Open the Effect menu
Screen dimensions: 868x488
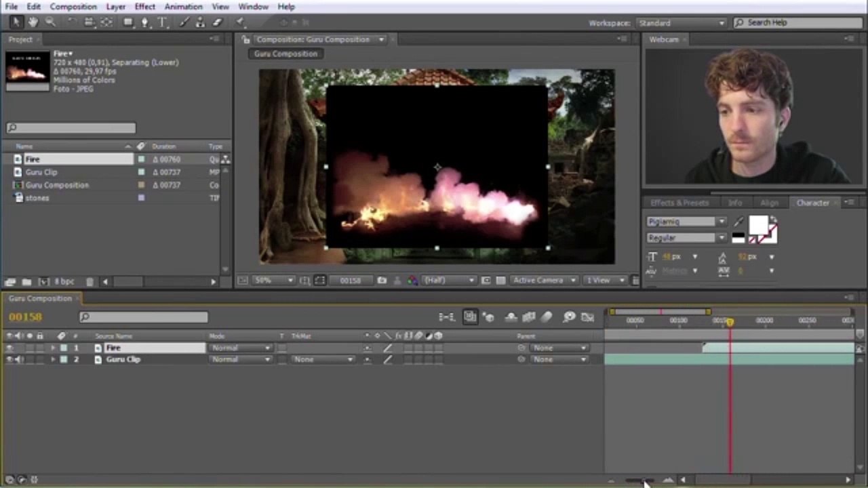tap(144, 7)
